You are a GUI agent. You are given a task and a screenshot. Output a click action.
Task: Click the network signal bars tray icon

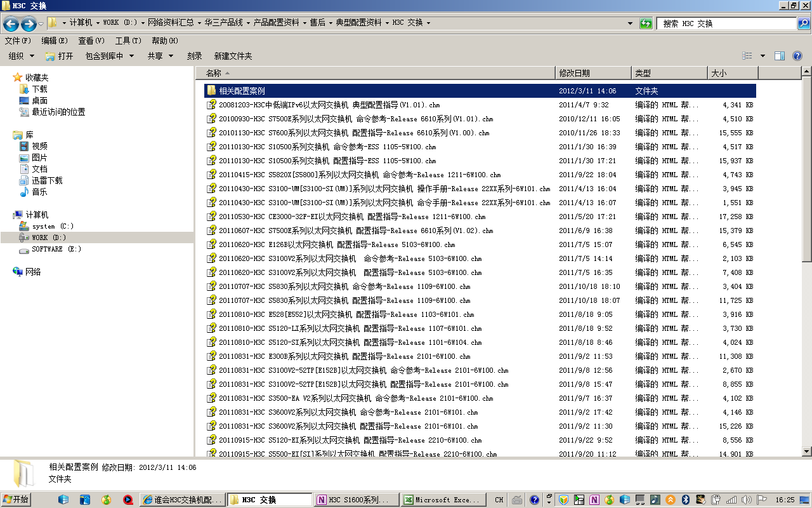[731, 500]
